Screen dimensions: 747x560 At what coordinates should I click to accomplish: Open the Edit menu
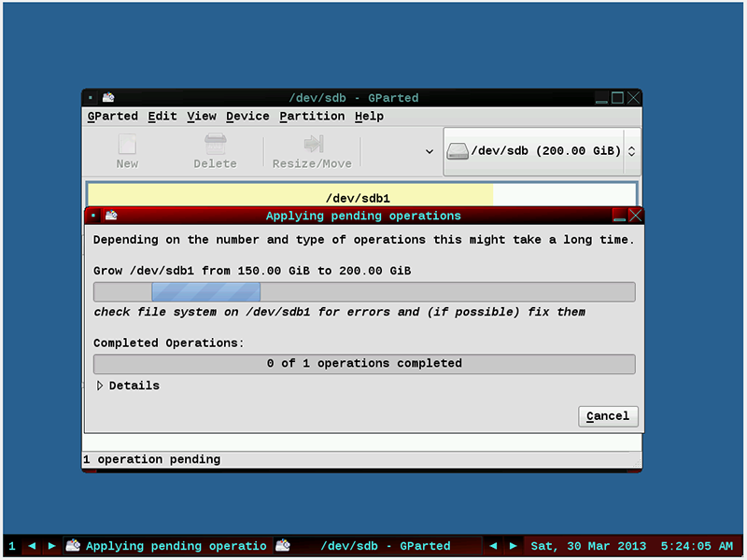[162, 116]
